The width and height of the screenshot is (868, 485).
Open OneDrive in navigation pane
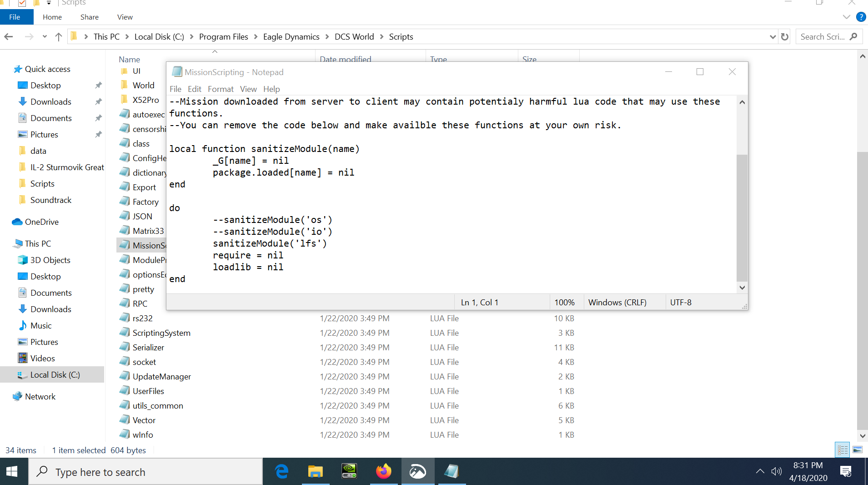pos(42,222)
